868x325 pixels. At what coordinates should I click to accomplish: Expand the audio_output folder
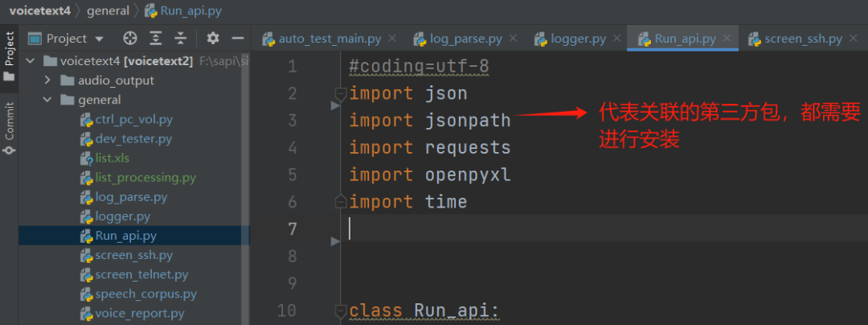coord(47,80)
